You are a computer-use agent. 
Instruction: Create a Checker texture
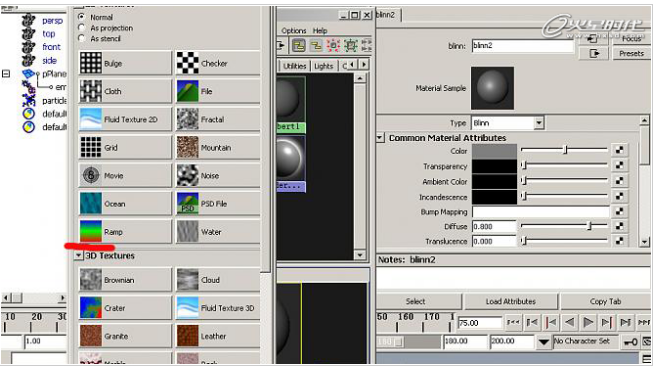point(218,63)
